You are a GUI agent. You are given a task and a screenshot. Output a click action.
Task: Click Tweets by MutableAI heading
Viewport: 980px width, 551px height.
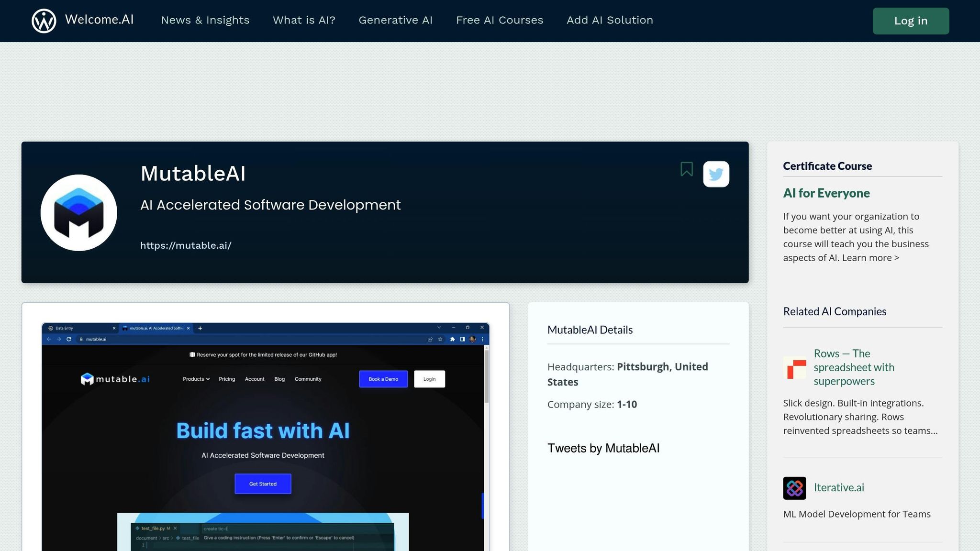tap(603, 448)
